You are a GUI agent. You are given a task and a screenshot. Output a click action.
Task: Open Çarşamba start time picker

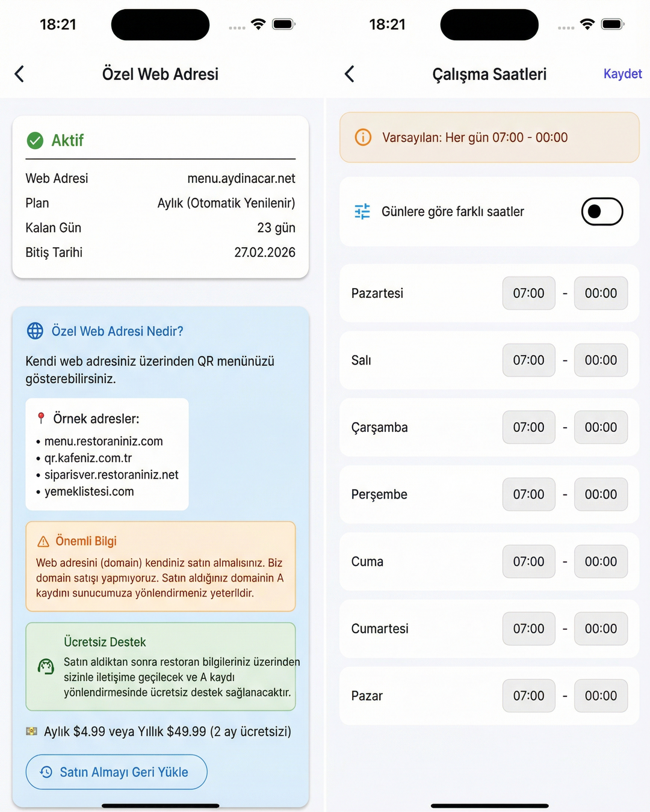(528, 428)
